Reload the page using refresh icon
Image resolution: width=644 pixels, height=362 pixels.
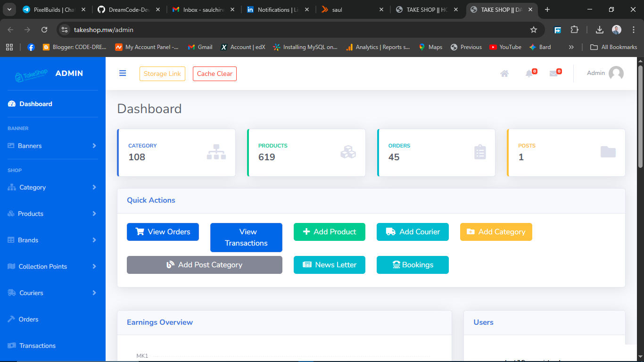[x=44, y=30]
